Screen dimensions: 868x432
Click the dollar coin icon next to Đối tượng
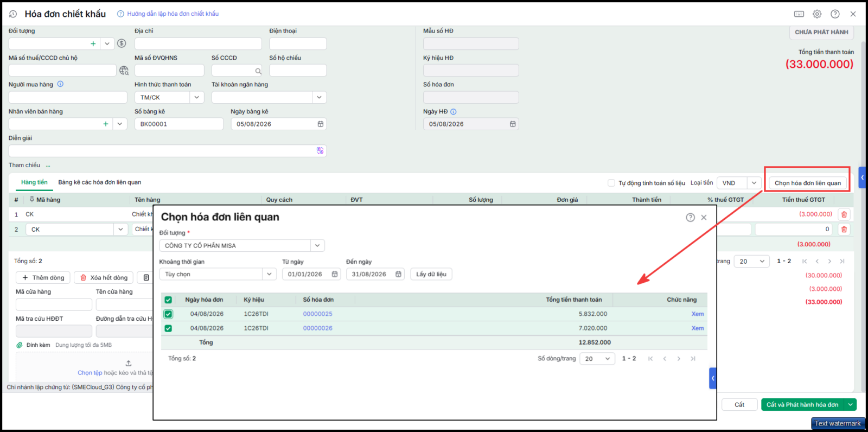122,43
